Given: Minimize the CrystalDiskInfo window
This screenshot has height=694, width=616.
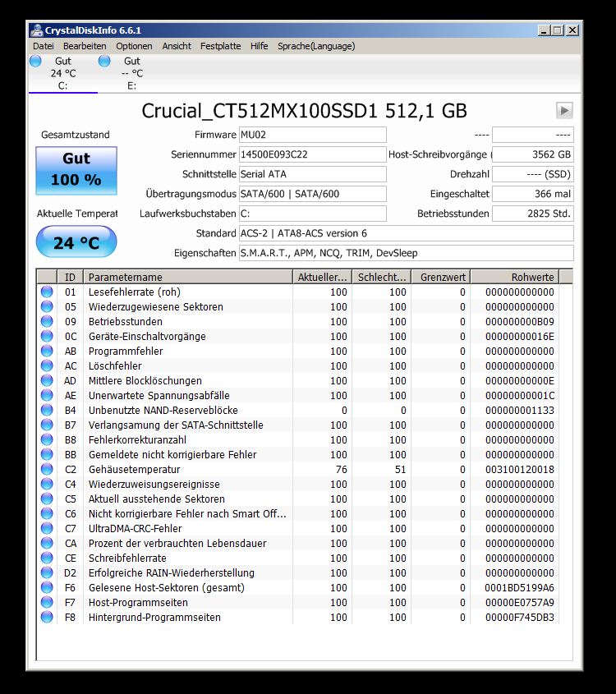Looking at the screenshot, I should [x=544, y=30].
